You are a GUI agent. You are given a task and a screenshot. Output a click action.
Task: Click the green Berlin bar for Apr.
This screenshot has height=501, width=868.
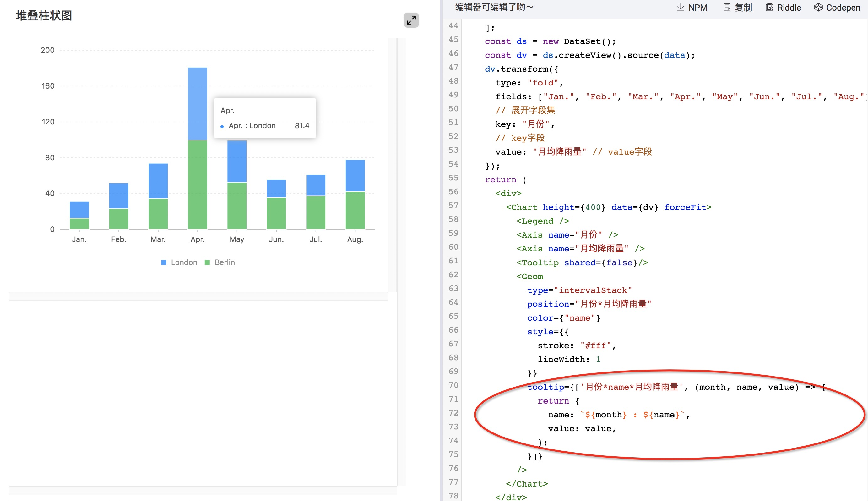click(x=197, y=184)
